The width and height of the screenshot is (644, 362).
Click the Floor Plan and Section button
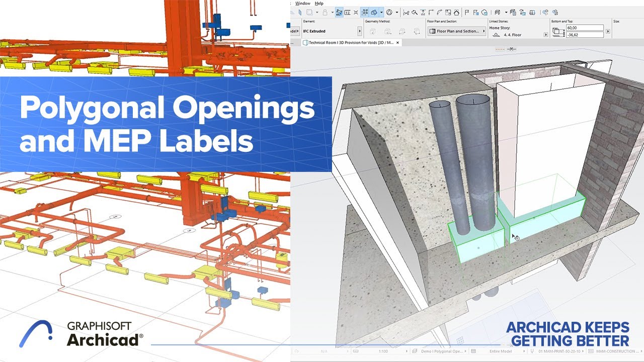coord(457,31)
